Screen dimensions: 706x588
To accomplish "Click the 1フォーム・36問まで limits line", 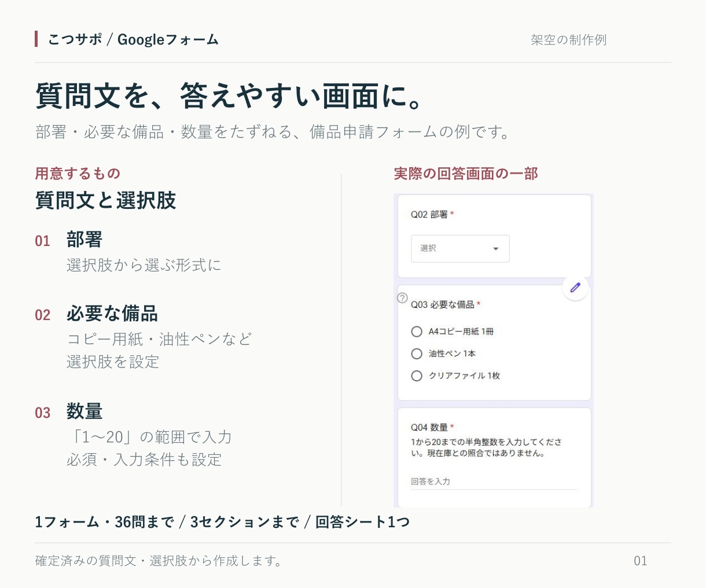I will [222, 522].
